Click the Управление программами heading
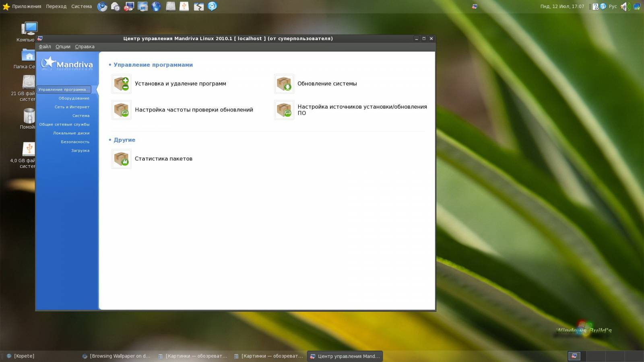This screenshot has width=644, height=362. [x=153, y=65]
